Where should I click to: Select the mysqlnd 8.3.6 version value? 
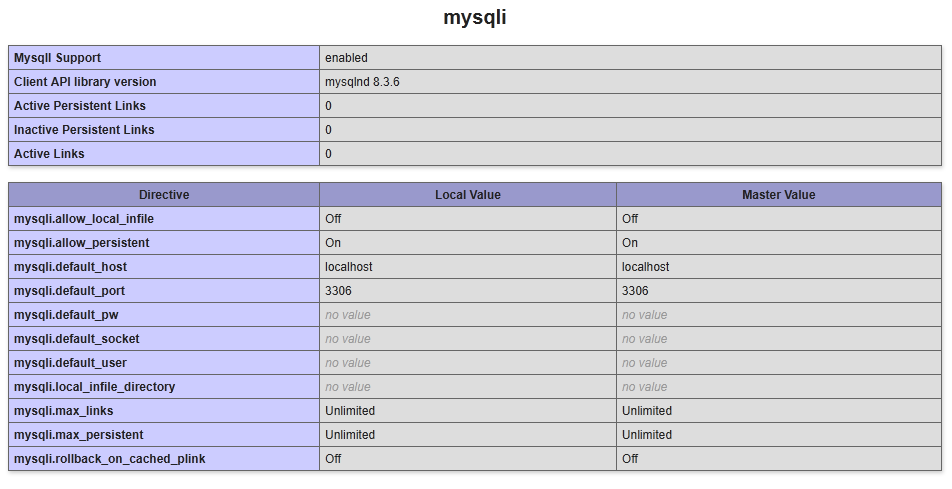tap(362, 82)
